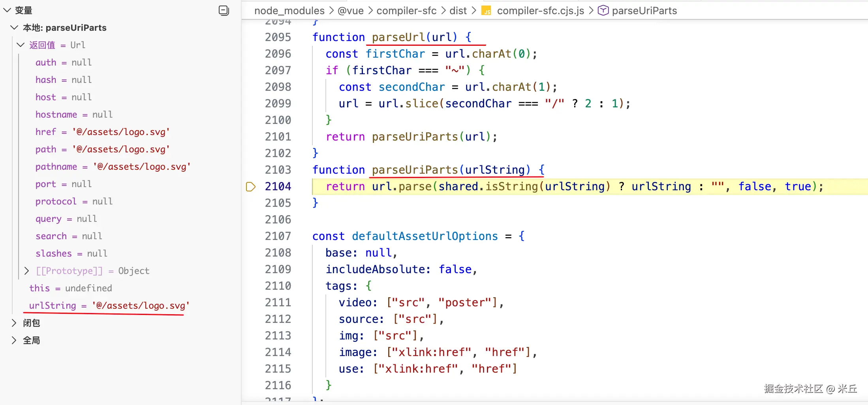Click the breakpoint marker beside line 2104

tap(251, 187)
